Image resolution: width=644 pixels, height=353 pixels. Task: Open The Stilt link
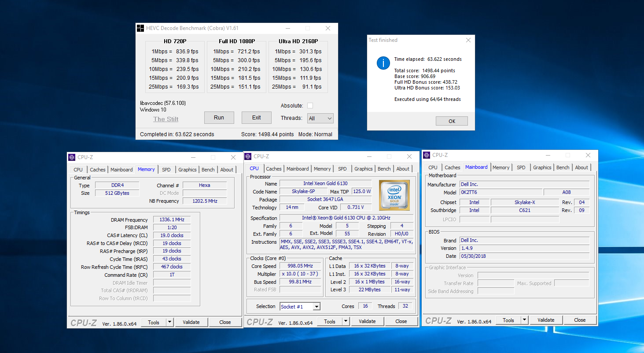(x=166, y=119)
